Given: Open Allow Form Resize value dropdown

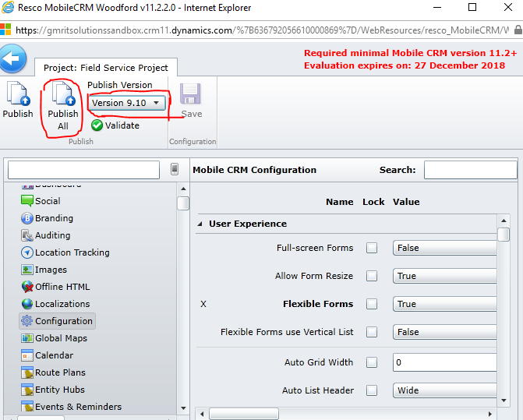Looking at the screenshot, I should (445, 276).
